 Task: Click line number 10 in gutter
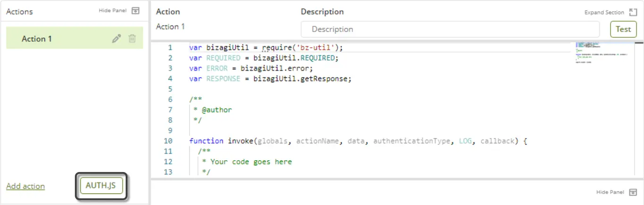click(168, 141)
